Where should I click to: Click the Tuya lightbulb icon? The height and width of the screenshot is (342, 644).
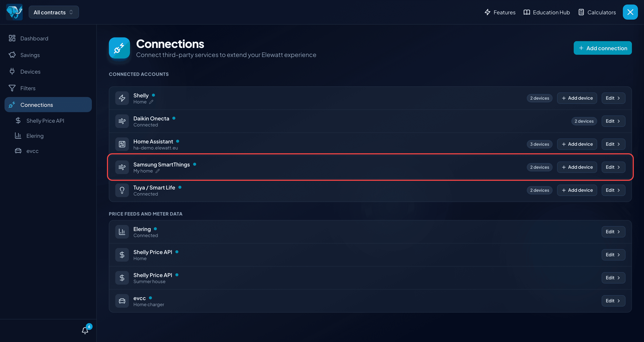click(x=122, y=190)
